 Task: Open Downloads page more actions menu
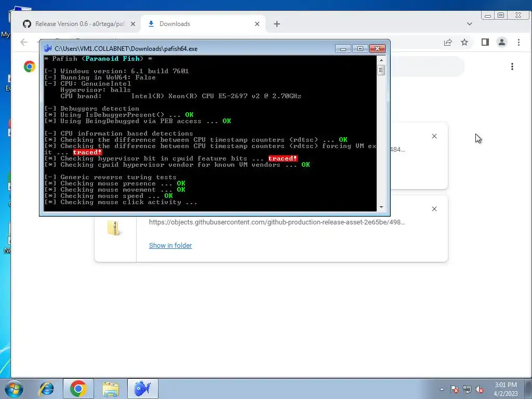pyautogui.click(x=512, y=66)
